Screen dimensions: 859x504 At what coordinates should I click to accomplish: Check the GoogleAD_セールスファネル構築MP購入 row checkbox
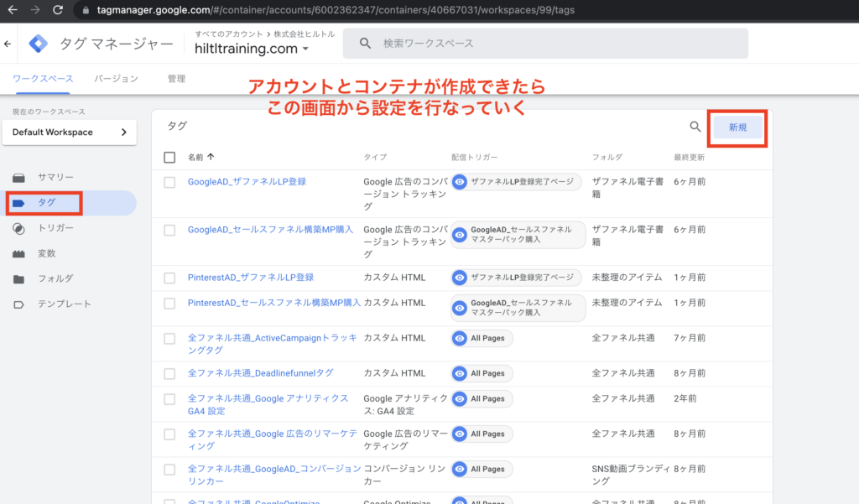coord(169,230)
